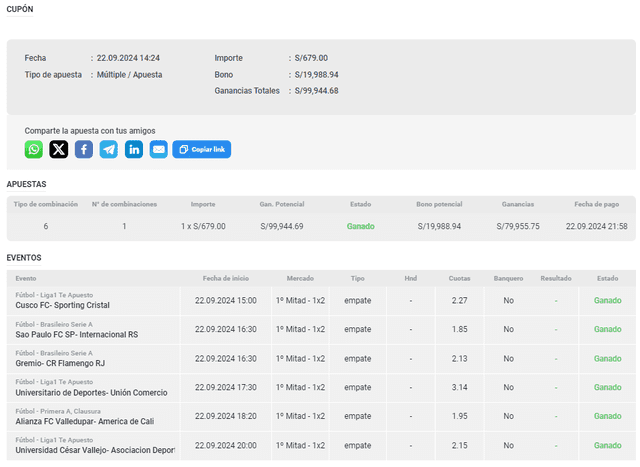Click the Importe S/679.00 value in coupon

click(x=311, y=58)
